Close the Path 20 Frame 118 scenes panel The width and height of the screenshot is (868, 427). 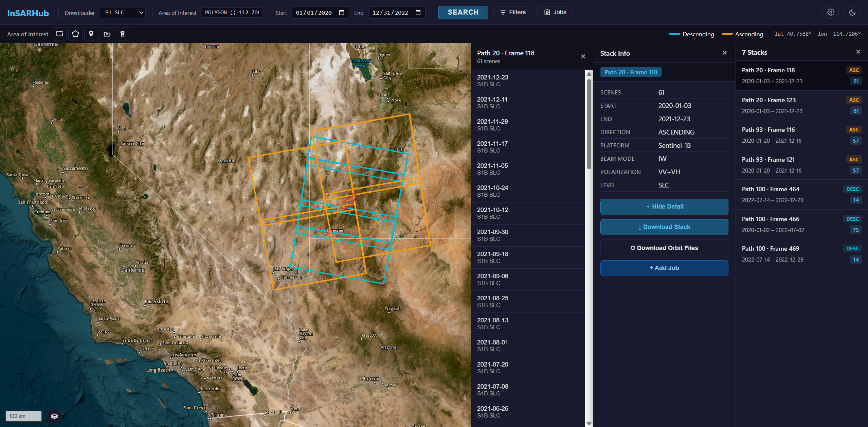583,56
